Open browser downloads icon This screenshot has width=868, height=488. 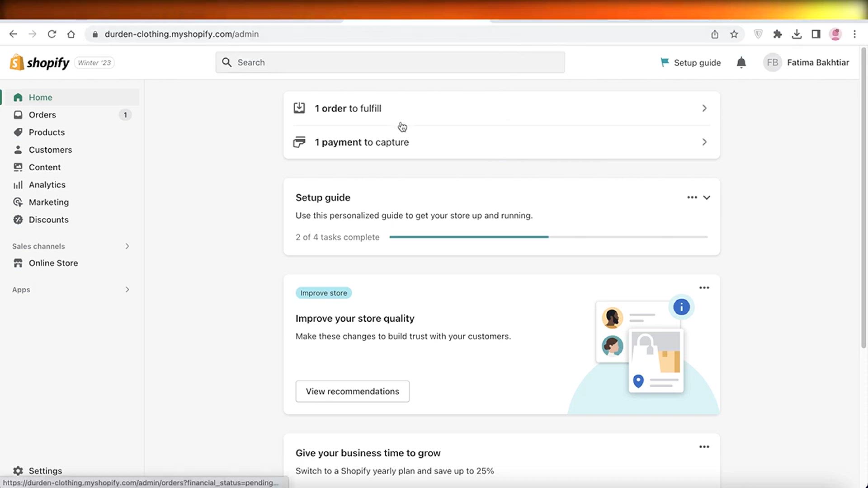[797, 34]
